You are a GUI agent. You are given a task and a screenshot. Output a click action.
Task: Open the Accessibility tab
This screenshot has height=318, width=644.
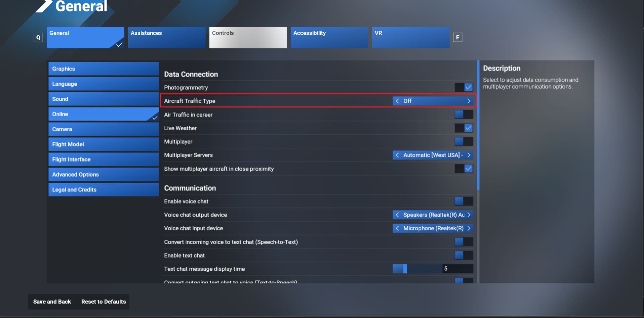pos(329,38)
